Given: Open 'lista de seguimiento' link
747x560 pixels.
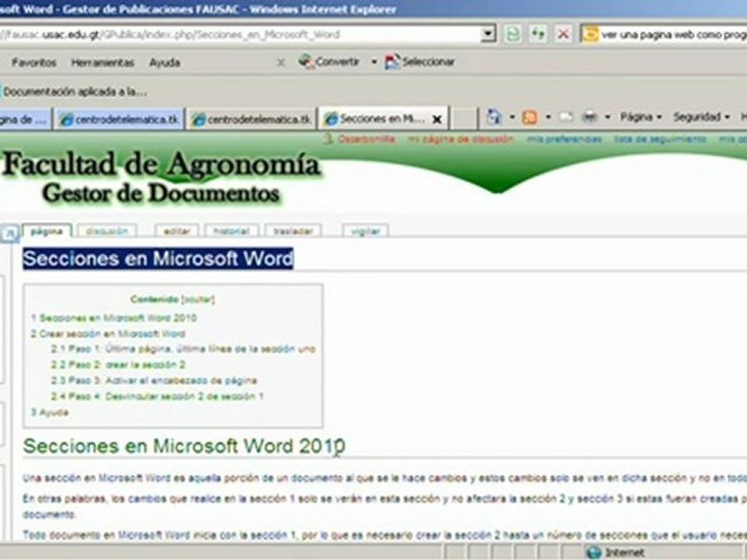Looking at the screenshot, I should pyautogui.click(x=660, y=139).
